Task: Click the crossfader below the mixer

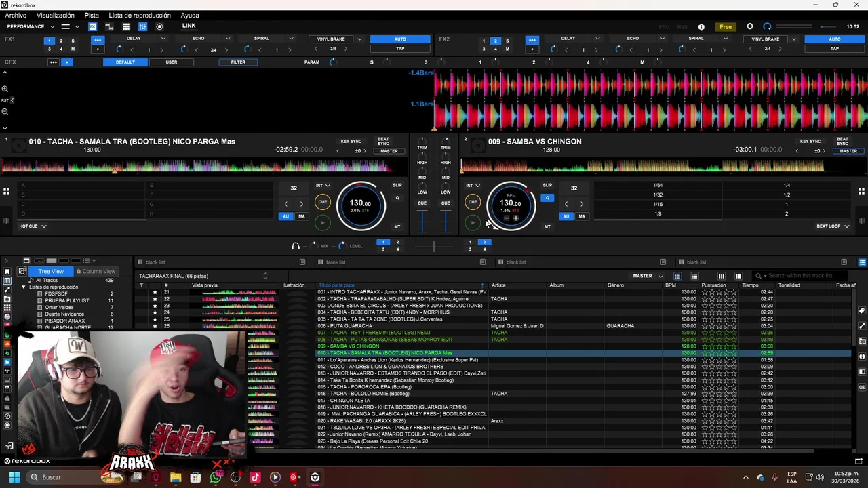Action: [434, 246]
